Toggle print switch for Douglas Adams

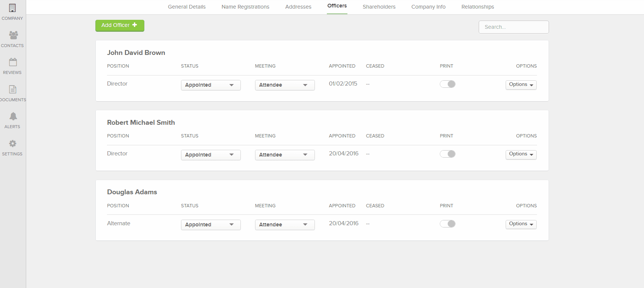[447, 224]
